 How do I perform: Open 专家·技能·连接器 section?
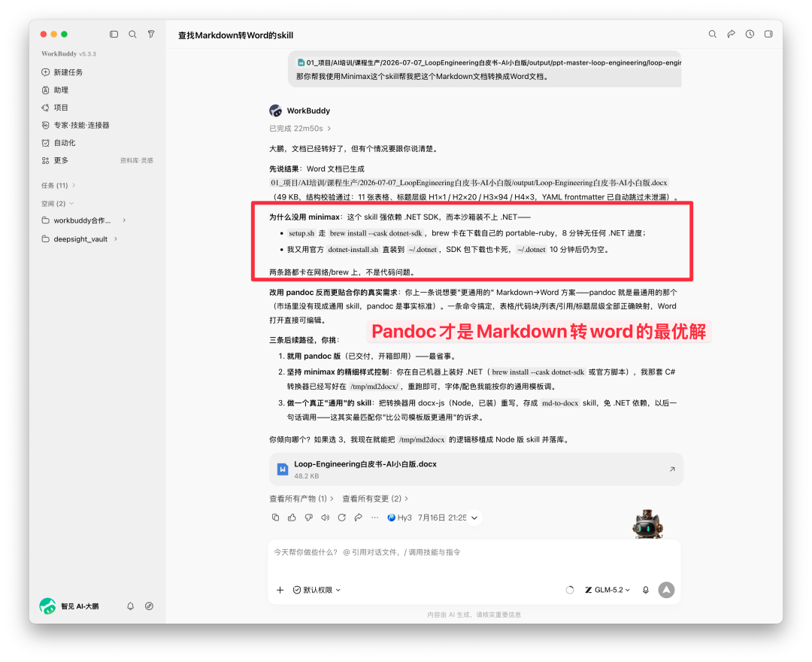tap(76, 125)
